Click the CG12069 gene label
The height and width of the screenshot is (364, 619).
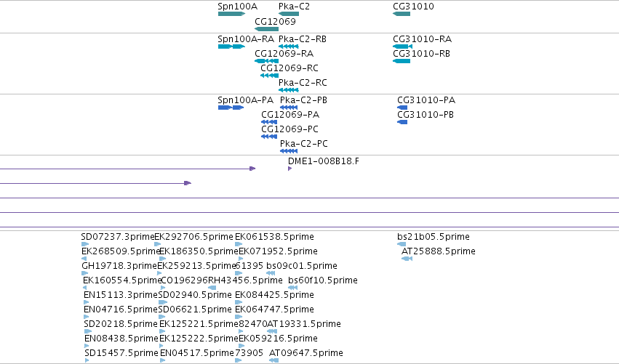[275, 21]
